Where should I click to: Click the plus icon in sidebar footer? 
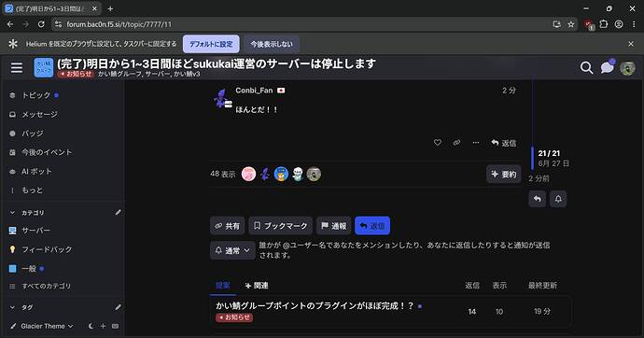(x=103, y=326)
